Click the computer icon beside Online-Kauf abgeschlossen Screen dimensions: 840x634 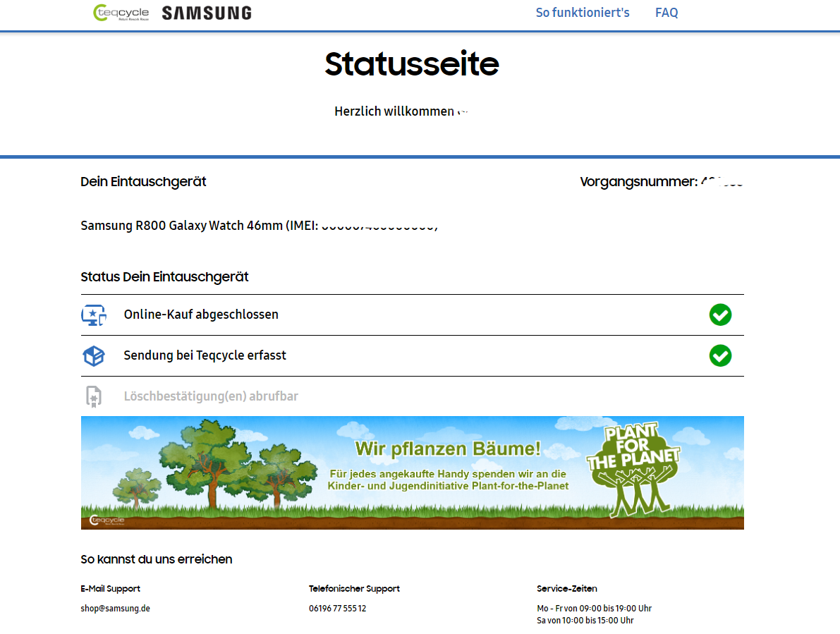[93, 315]
